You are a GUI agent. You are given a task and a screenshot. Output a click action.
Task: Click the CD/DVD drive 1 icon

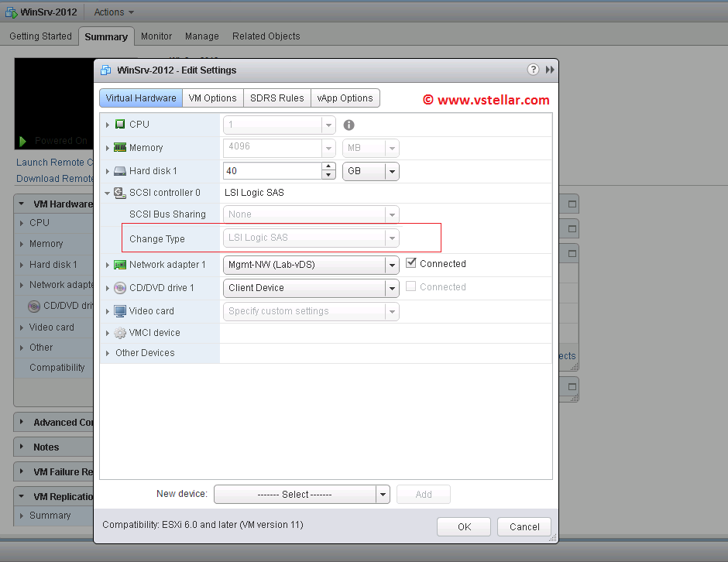[120, 288]
